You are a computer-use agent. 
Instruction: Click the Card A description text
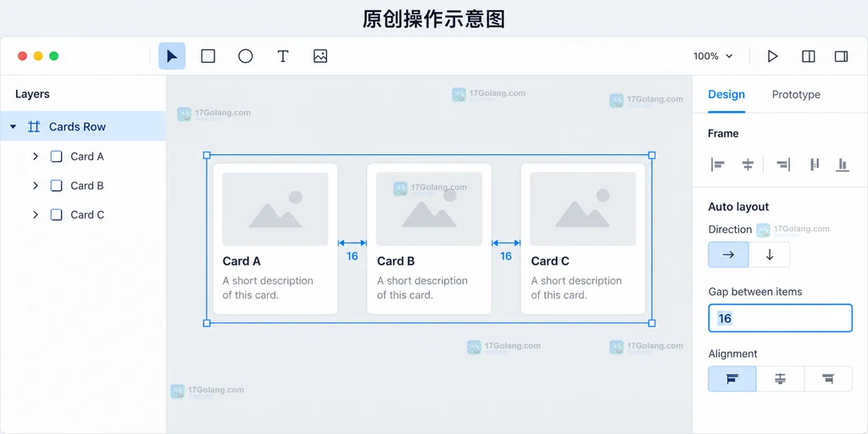pos(268,288)
